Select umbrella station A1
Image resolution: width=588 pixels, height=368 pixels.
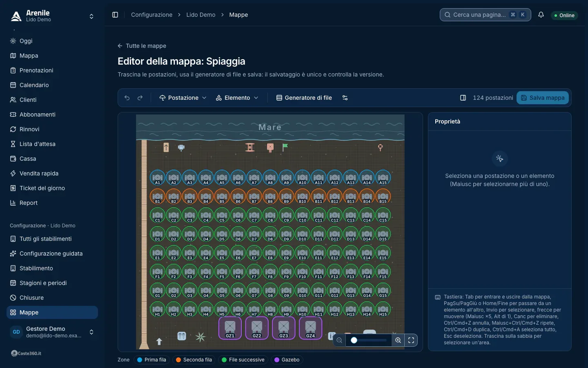click(x=158, y=177)
